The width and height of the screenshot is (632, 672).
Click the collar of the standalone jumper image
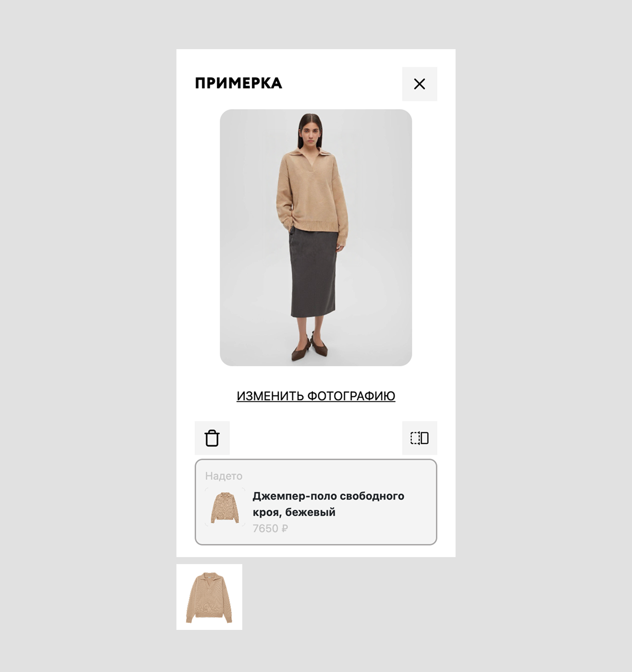[209, 578]
